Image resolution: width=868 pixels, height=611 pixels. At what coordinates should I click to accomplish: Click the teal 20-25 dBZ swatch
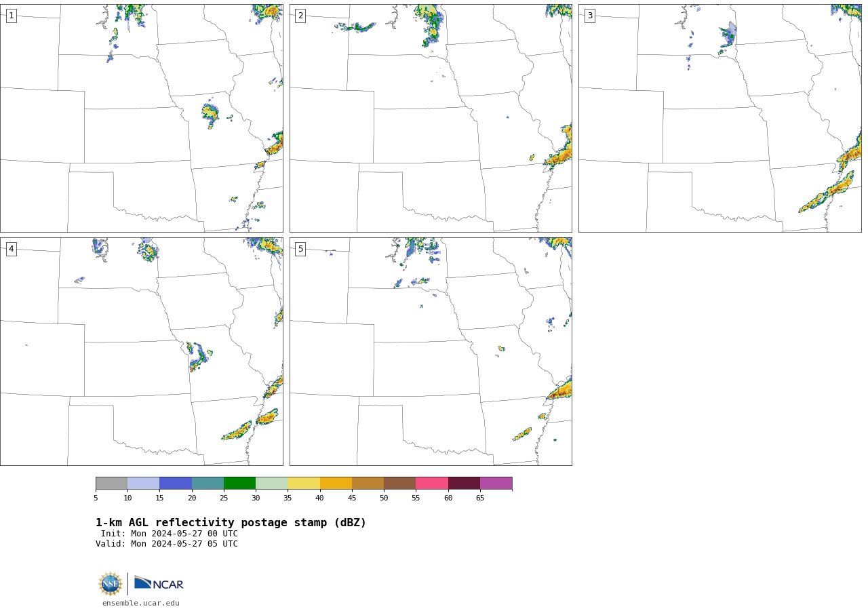point(208,483)
